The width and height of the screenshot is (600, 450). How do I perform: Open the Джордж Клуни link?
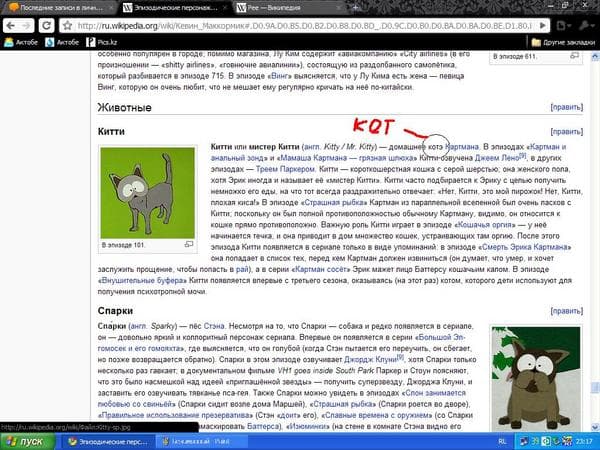point(370,359)
